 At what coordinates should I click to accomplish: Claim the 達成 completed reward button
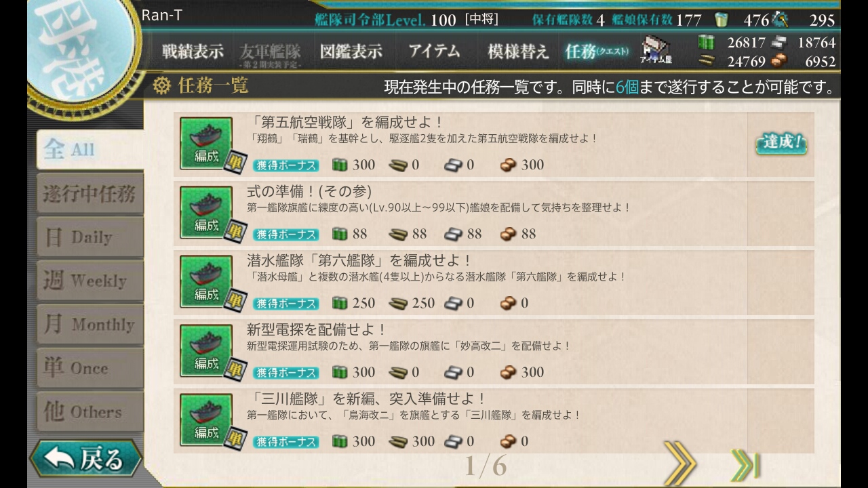coord(781,144)
